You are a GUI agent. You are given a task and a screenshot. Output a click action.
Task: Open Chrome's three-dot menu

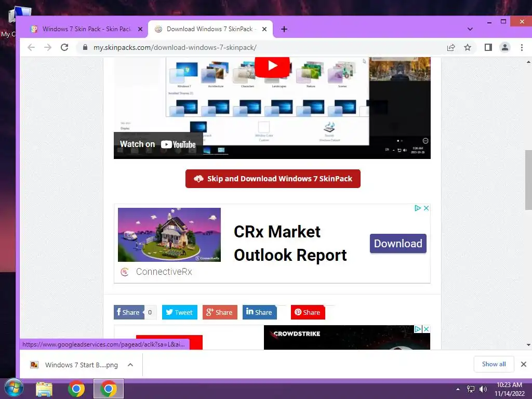[x=522, y=47]
